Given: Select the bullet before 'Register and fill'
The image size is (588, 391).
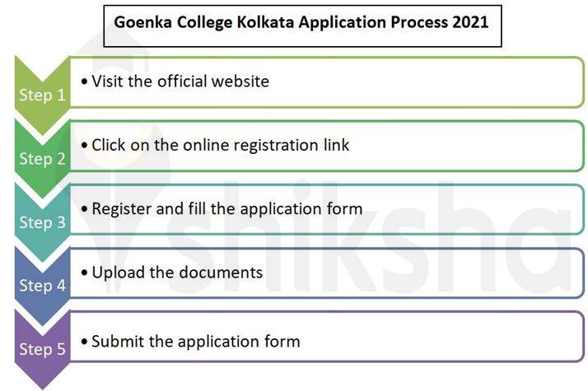Looking at the screenshot, I should [x=85, y=208].
